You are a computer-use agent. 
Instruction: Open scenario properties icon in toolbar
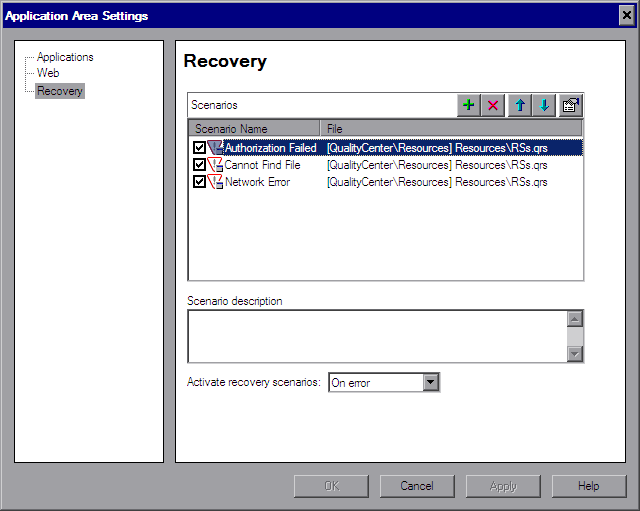(x=570, y=106)
